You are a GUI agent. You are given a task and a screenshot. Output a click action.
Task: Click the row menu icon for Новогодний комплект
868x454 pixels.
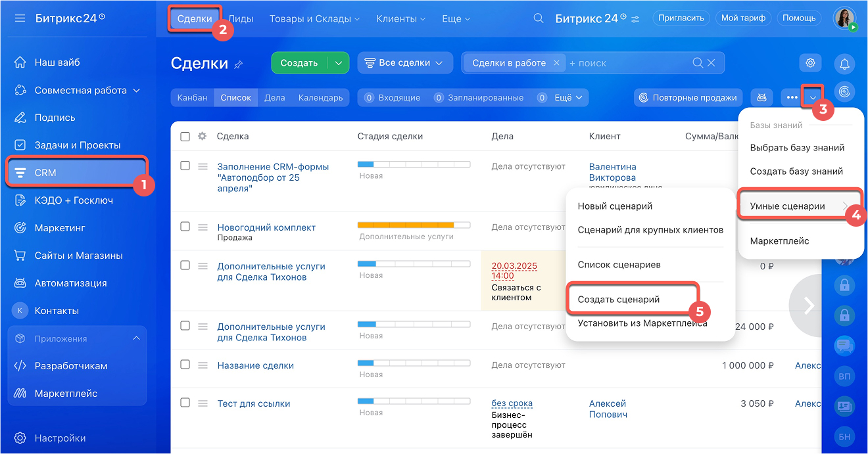pos(203,227)
